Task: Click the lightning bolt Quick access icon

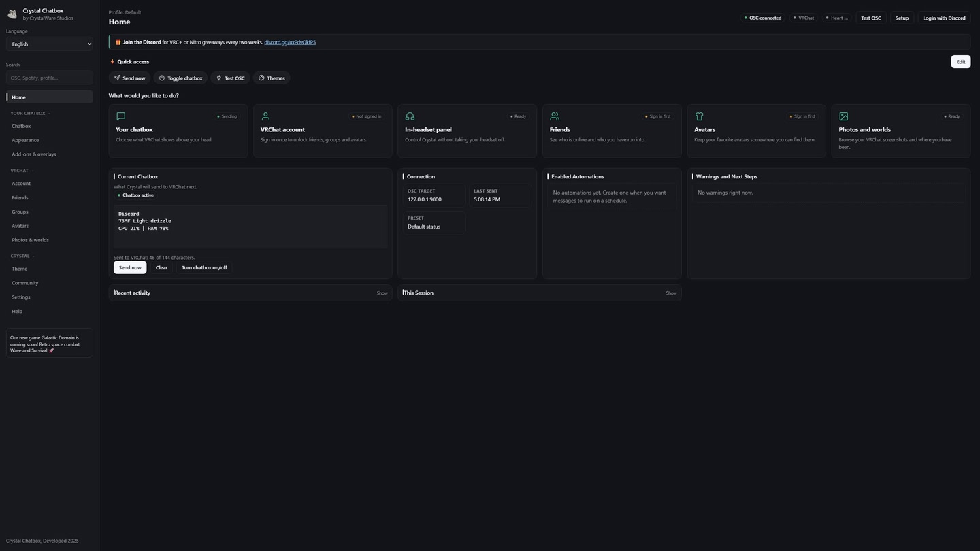Action: pos(112,61)
